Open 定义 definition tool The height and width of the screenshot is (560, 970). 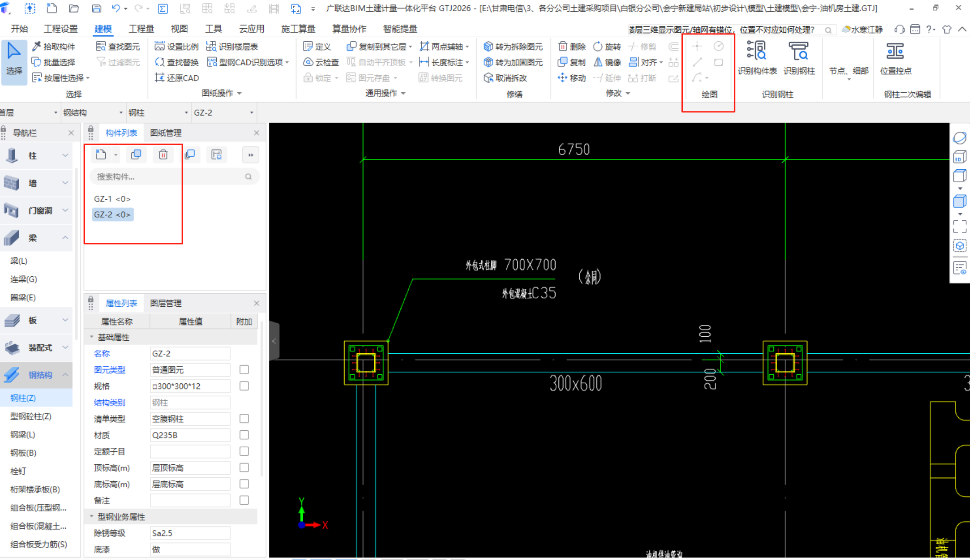pos(317,47)
